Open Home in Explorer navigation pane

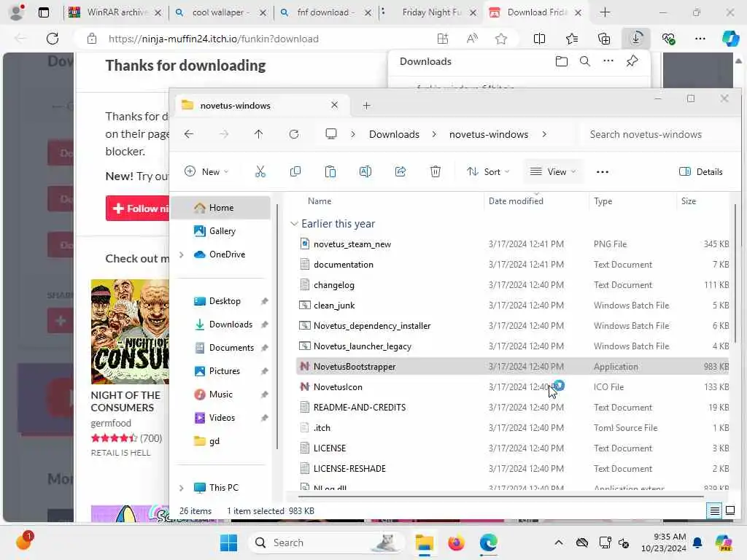(x=220, y=208)
